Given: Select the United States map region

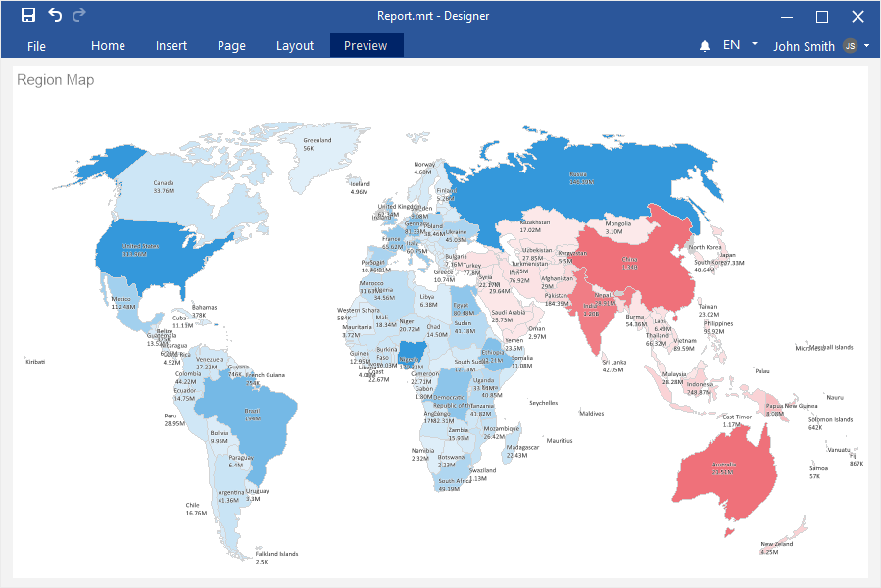Looking at the screenshot, I should point(147,250).
